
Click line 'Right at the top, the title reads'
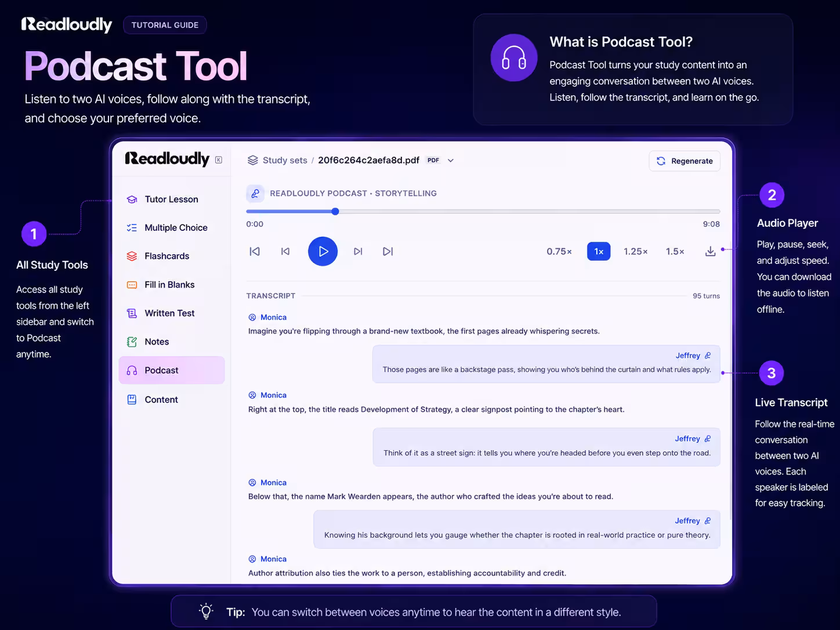pyautogui.click(x=436, y=410)
